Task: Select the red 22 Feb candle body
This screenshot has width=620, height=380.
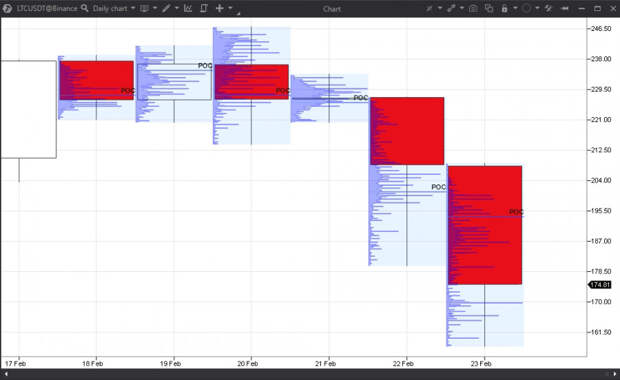Action: click(407, 131)
